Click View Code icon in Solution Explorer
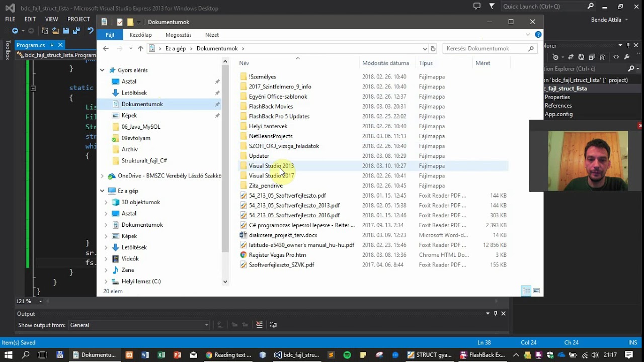Screen dimensions: 644x362 click(616, 57)
